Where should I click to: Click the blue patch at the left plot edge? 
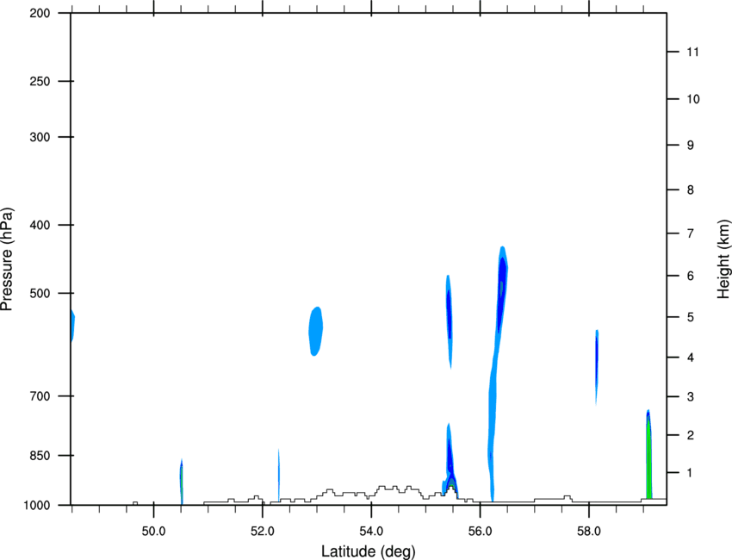73,326
